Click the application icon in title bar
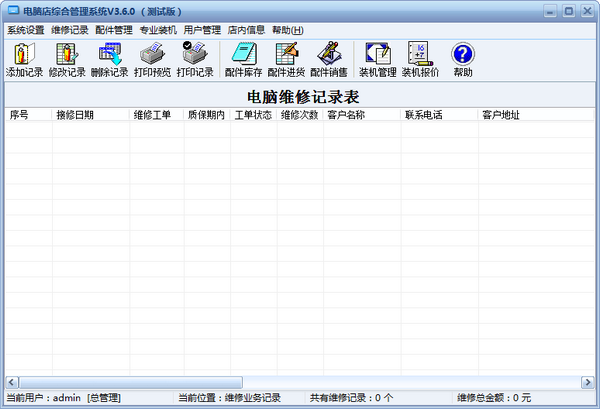Image resolution: width=600 pixels, height=409 pixels. [x=13, y=11]
